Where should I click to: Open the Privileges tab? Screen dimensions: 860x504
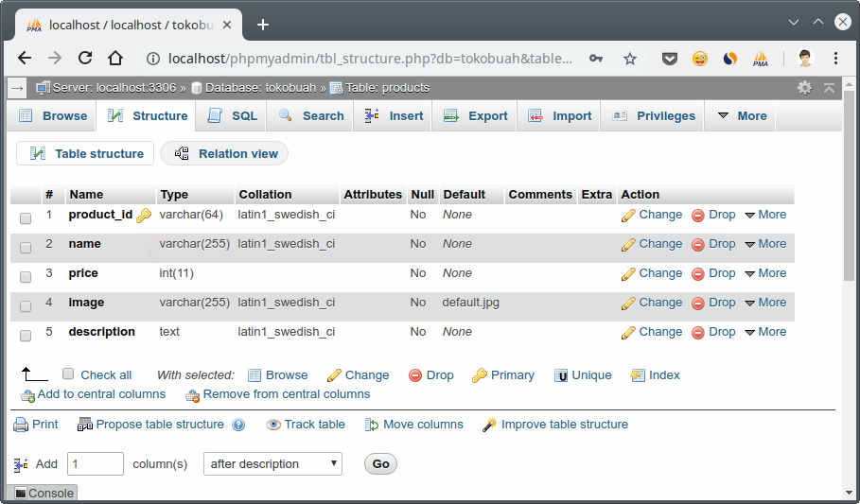click(x=654, y=116)
